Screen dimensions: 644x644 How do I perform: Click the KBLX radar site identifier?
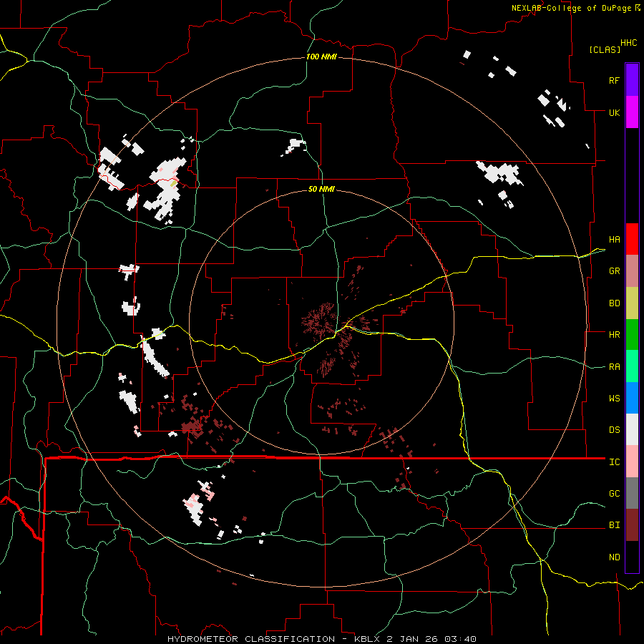click(x=369, y=639)
